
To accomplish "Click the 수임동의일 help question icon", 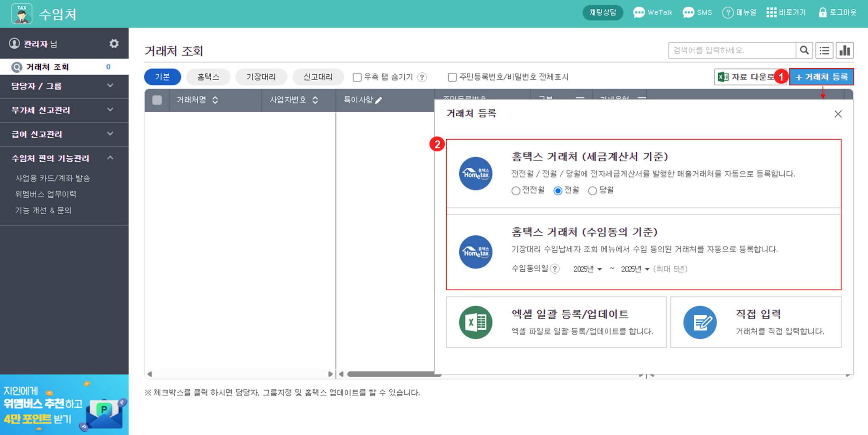I will (555, 269).
